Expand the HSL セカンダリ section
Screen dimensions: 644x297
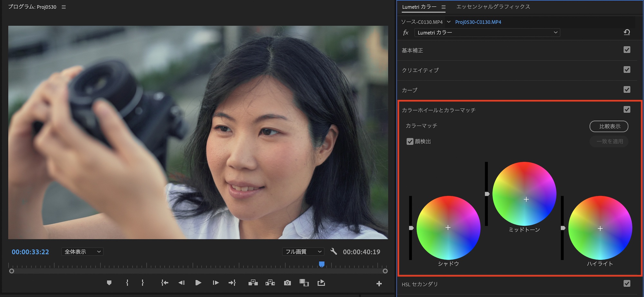pyautogui.click(x=420, y=284)
